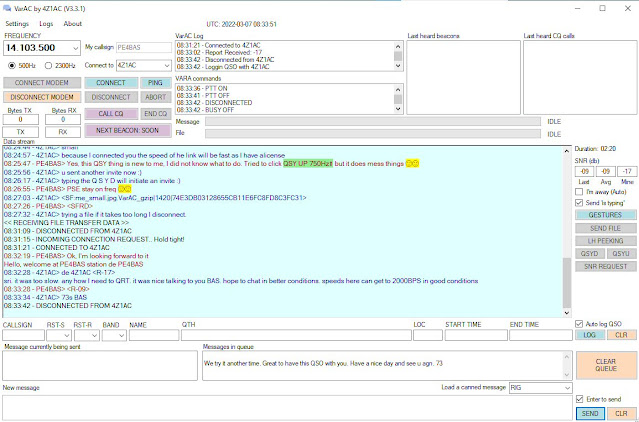Expand the Connect to 4Z1AC dropdown

[x=167, y=65]
